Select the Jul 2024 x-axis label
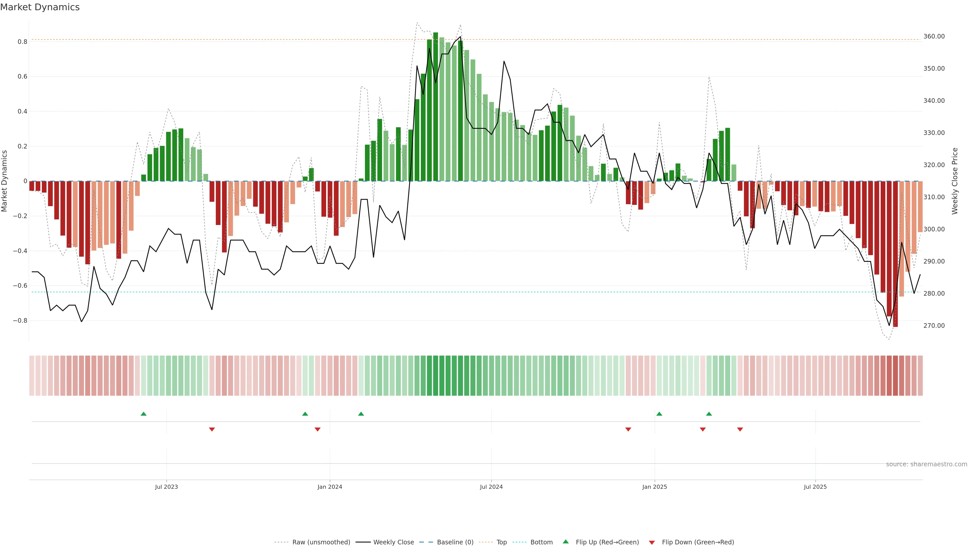 click(x=491, y=487)
